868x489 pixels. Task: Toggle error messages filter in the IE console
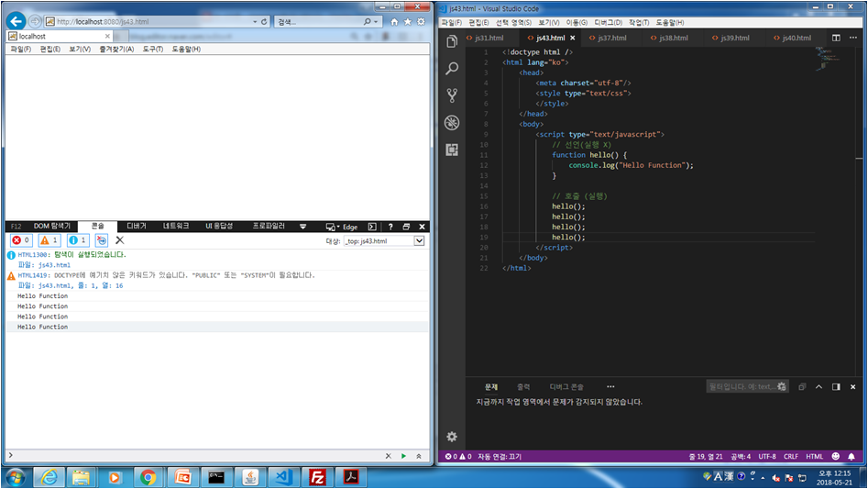pyautogui.click(x=21, y=240)
